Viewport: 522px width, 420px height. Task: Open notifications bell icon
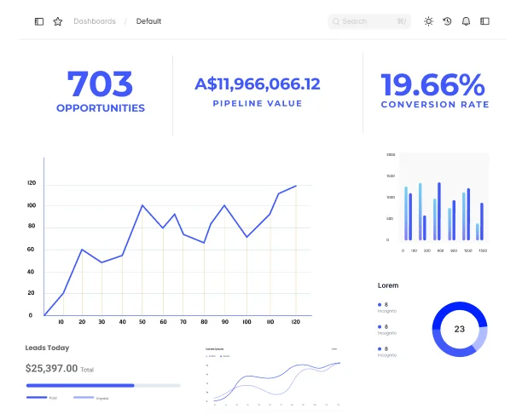click(x=466, y=21)
